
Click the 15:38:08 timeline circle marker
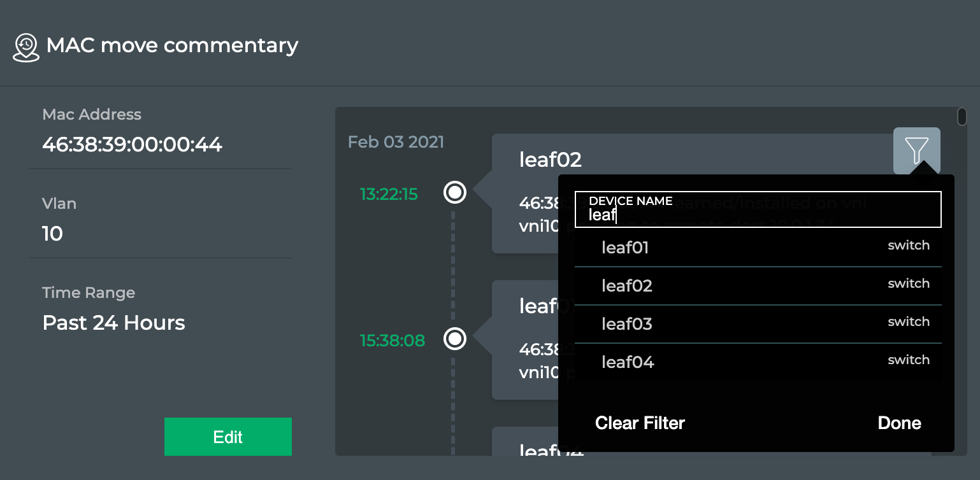pyautogui.click(x=455, y=339)
